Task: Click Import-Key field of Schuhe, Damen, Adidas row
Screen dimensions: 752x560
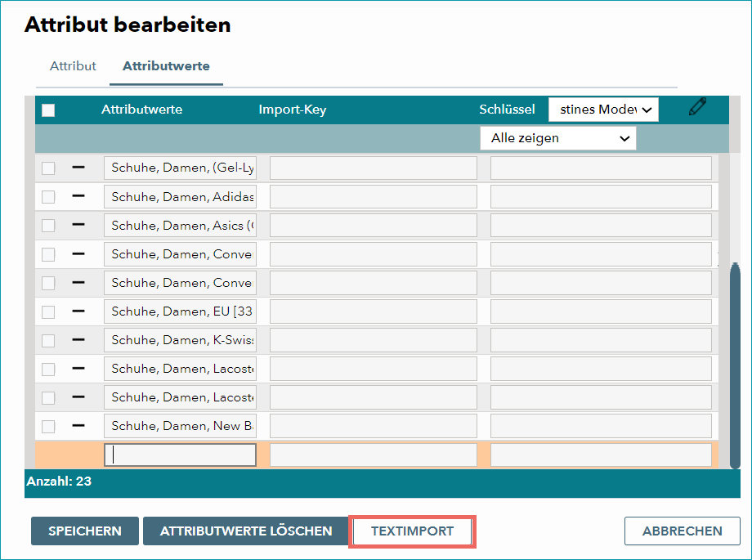Action: pyautogui.click(x=373, y=197)
